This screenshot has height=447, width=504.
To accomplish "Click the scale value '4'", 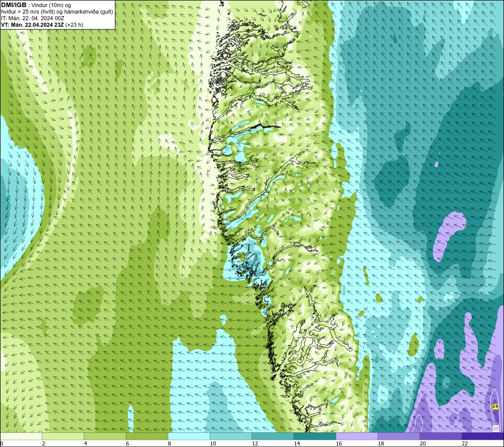I will click(x=86, y=443).
